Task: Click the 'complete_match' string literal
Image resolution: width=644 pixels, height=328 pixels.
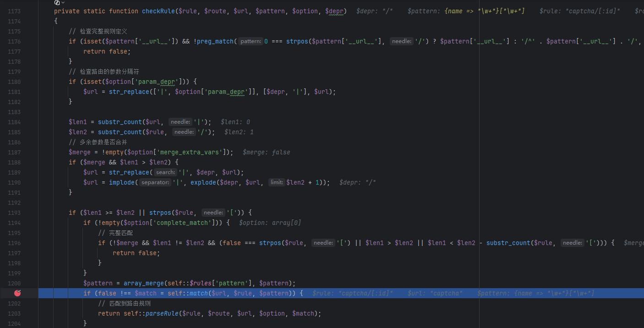Action: tap(182, 223)
